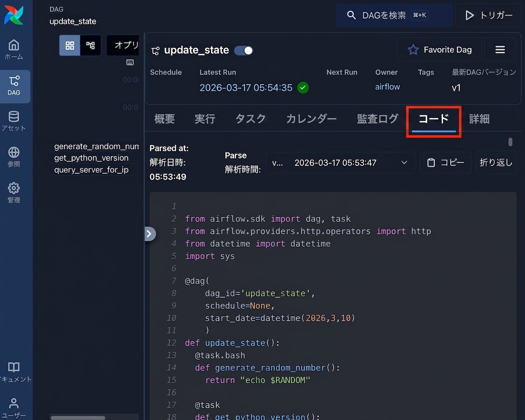Click the update_state breadcrumb text
Viewport: 525px width, 420px height.
72,21
